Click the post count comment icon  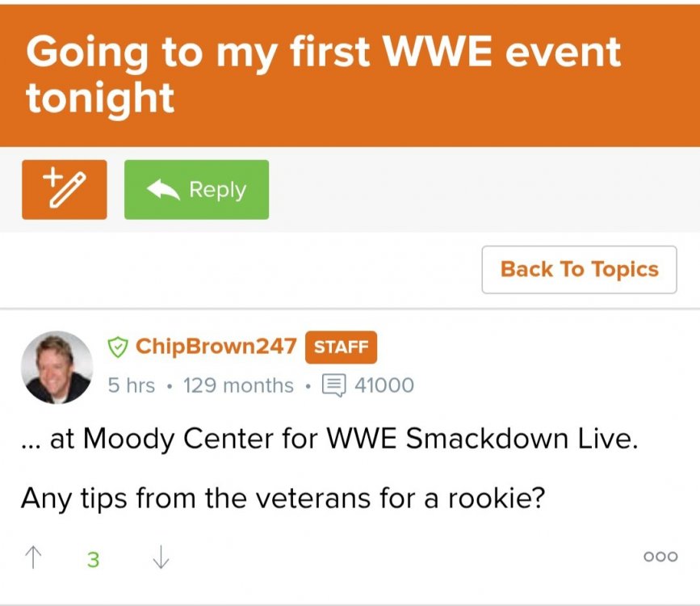(333, 385)
